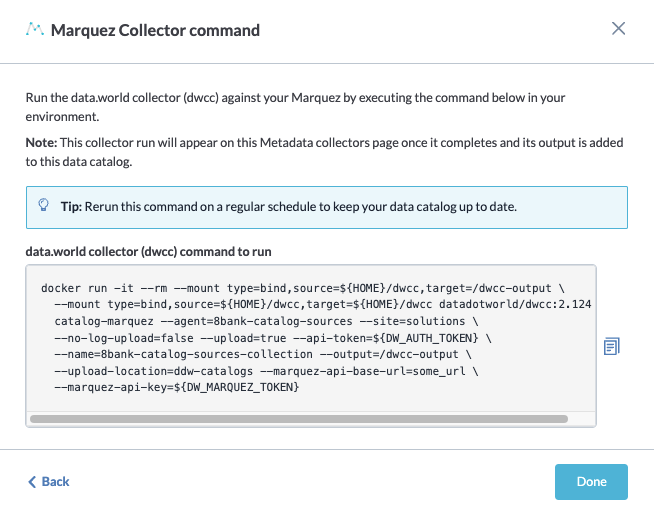The width and height of the screenshot is (654, 511).
Task: Click the horizontal scrollbar of the command box
Action: tap(299, 419)
